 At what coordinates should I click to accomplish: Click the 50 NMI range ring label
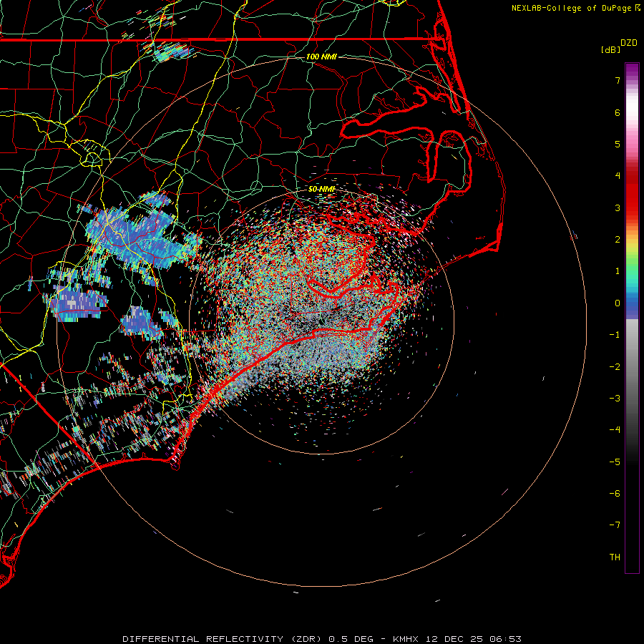(x=321, y=189)
